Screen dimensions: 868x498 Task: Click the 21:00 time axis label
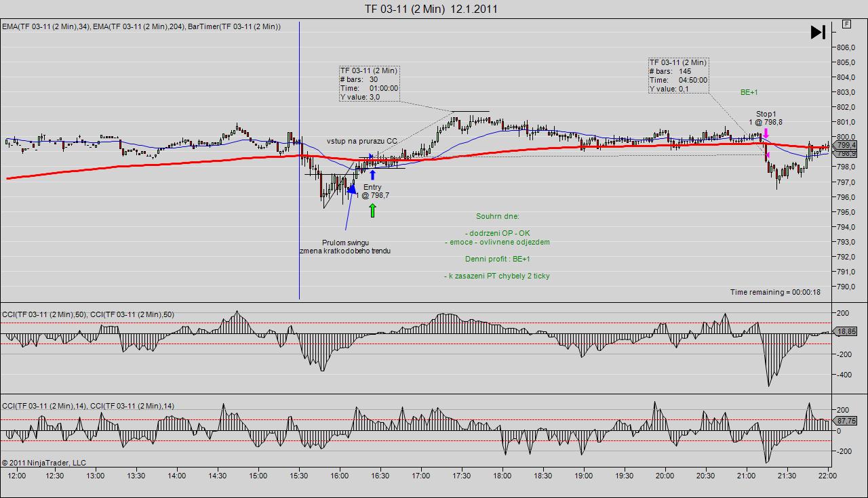pos(747,476)
